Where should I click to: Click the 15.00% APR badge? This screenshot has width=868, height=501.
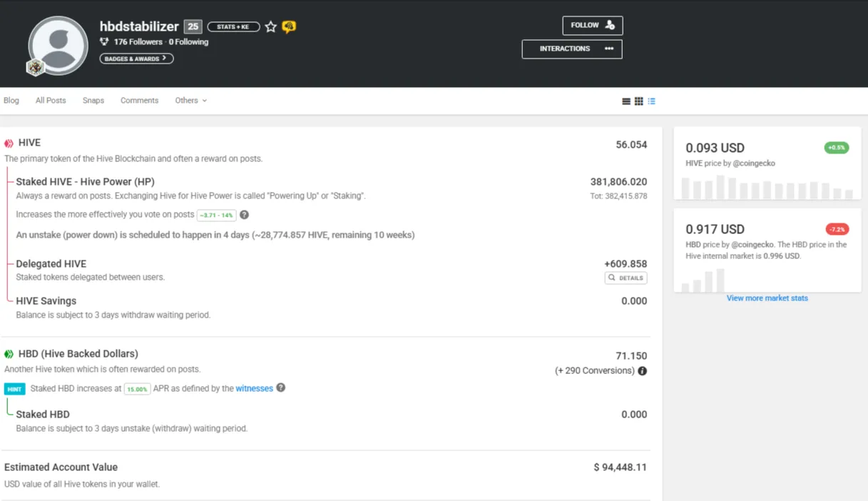tap(137, 389)
